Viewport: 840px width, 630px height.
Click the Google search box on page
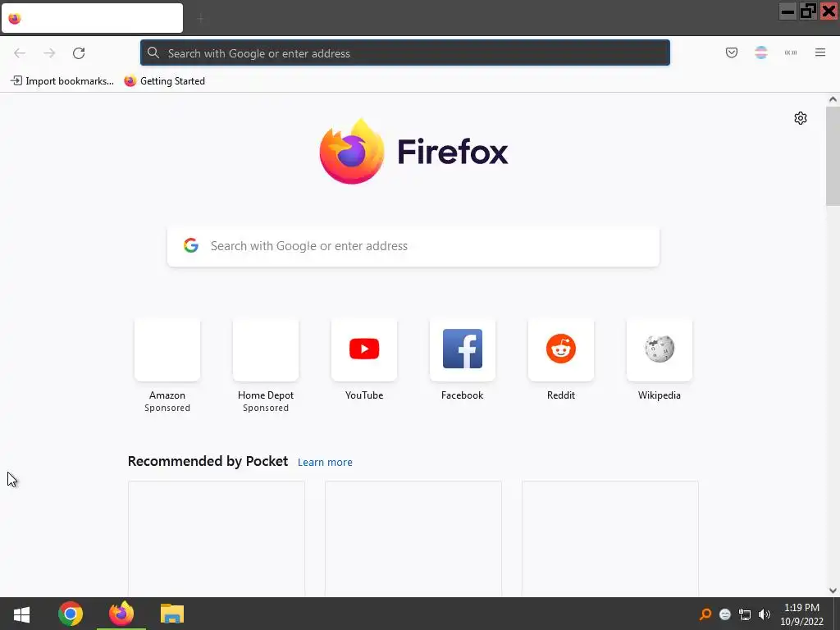click(413, 246)
